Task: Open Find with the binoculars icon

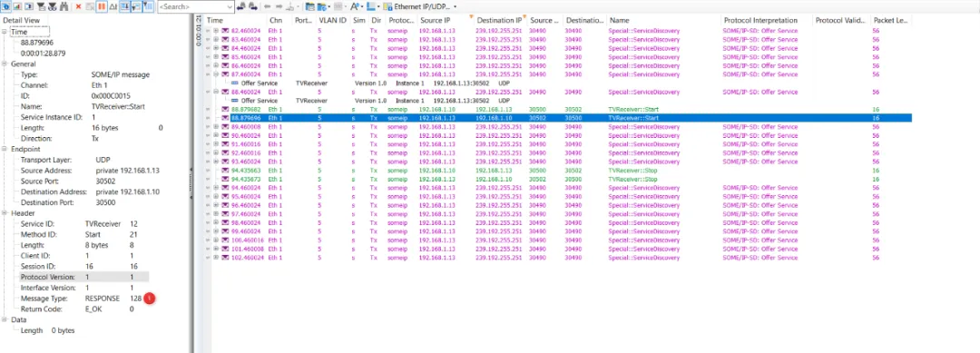Action: tap(64, 6)
